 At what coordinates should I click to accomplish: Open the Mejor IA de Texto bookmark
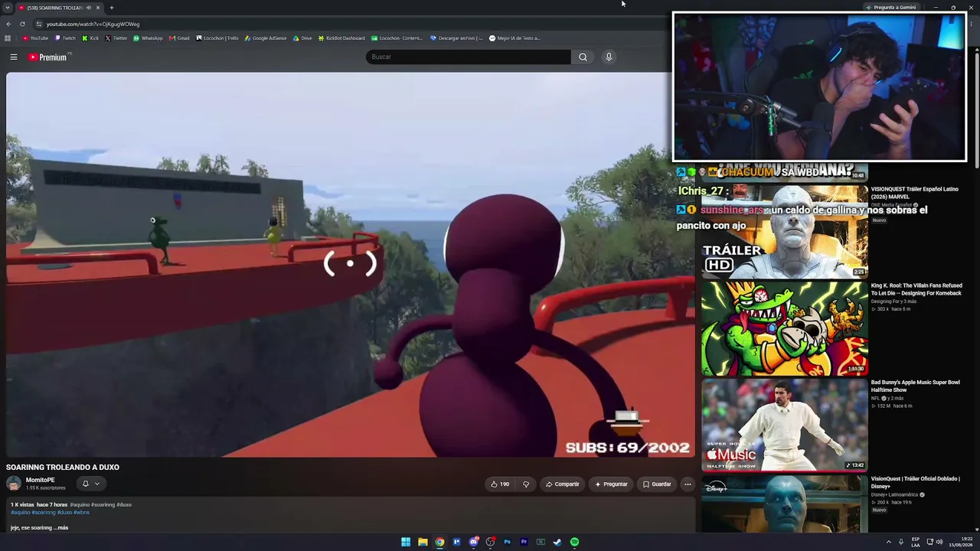point(514,37)
